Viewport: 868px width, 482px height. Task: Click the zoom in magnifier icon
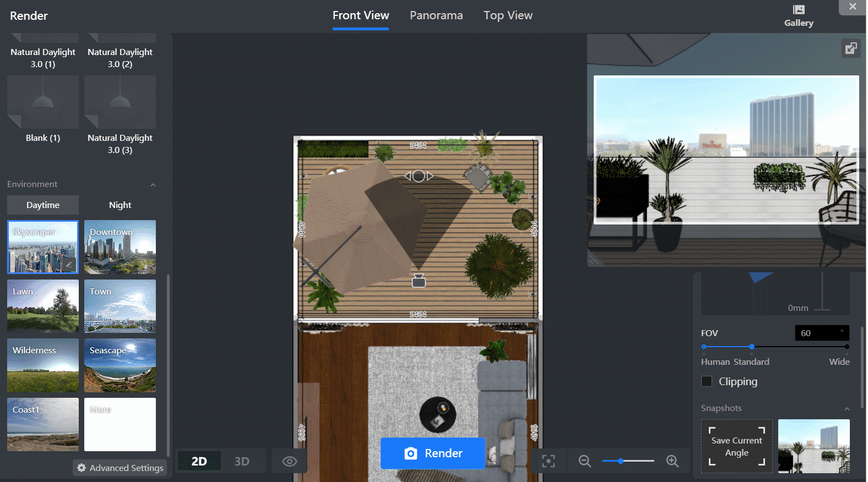(x=672, y=461)
